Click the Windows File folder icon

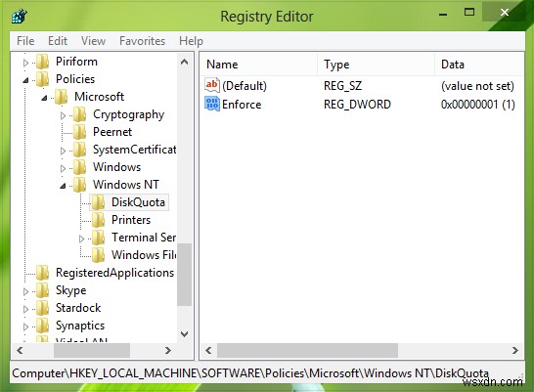99,255
